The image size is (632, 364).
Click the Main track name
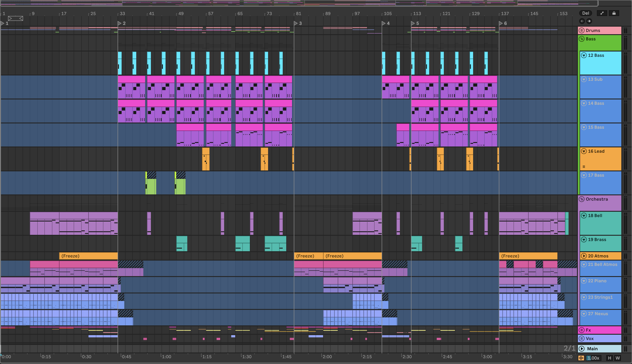point(592,349)
